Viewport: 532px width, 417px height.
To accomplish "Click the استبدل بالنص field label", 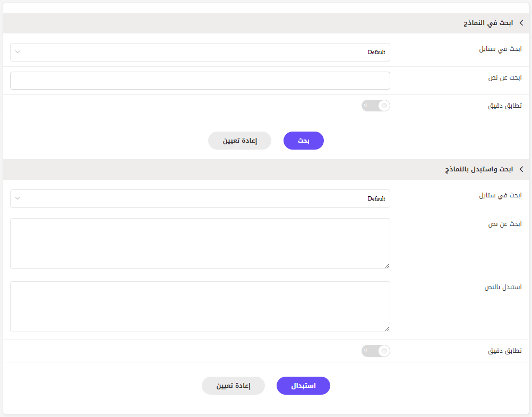I will coord(503,287).
